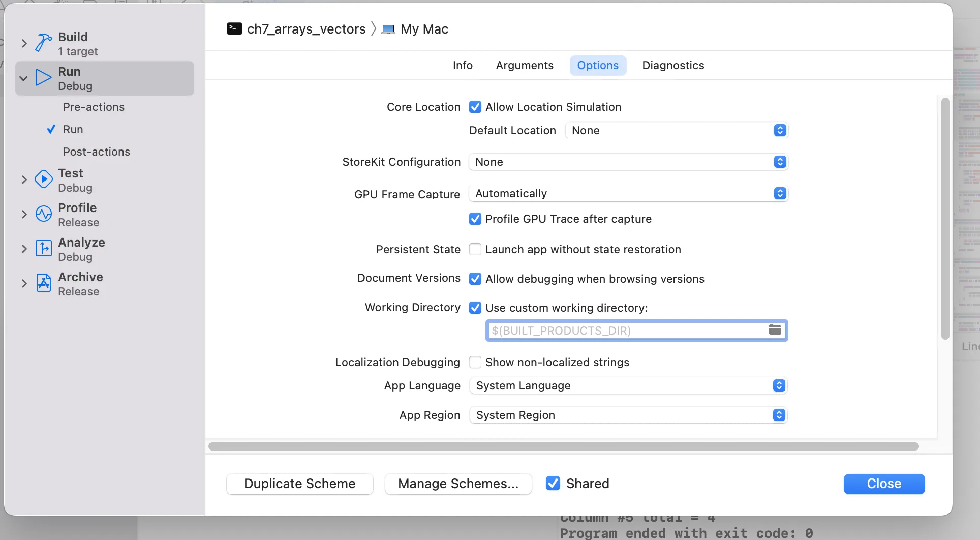This screenshot has height=540, width=980.
Task: Click the Build hammer icon
Action: tap(44, 43)
